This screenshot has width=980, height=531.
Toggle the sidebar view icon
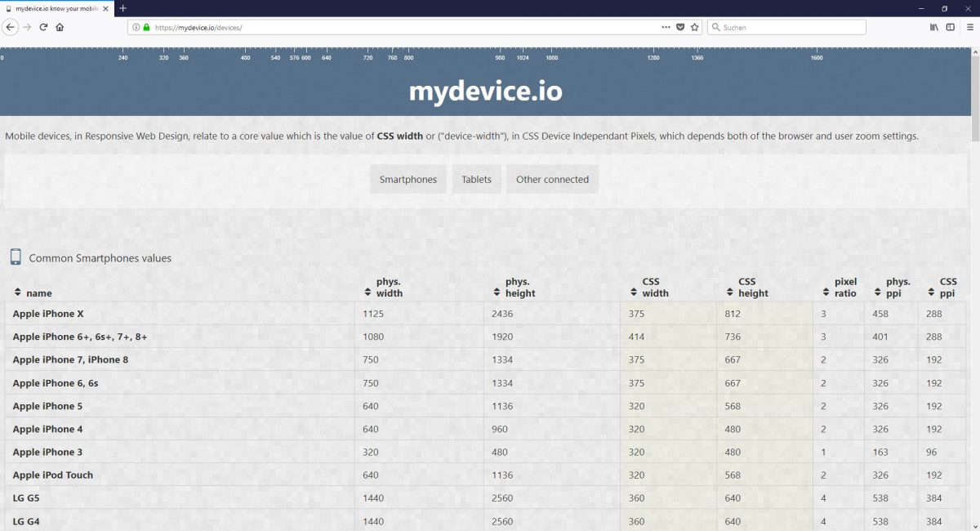point(950,27)
